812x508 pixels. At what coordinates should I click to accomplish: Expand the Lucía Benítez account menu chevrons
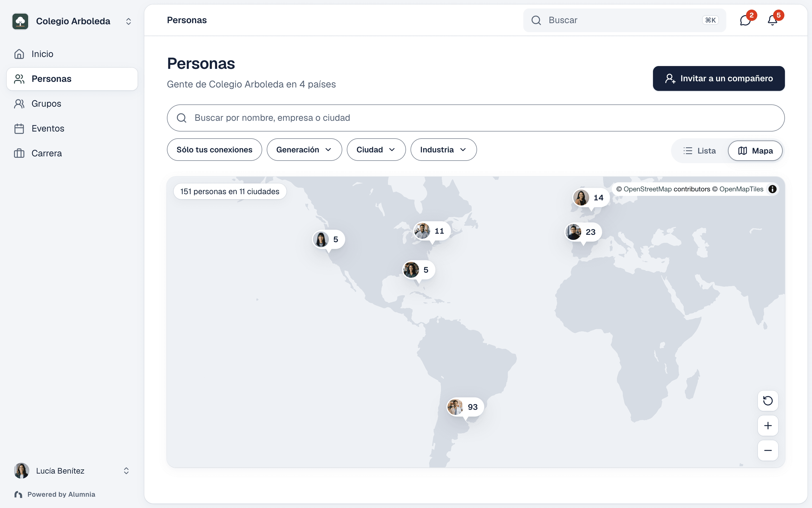(x=126, y=471)
